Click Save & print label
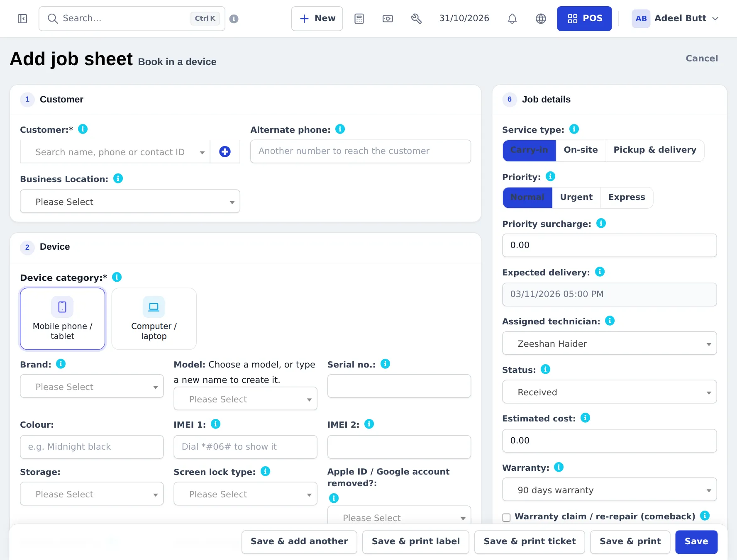This screenshot has height=560, width=737. click(x=416, y=542)
